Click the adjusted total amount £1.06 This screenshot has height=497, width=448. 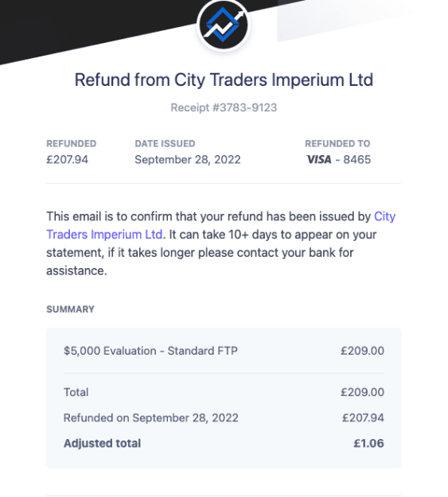coord(368,443)
